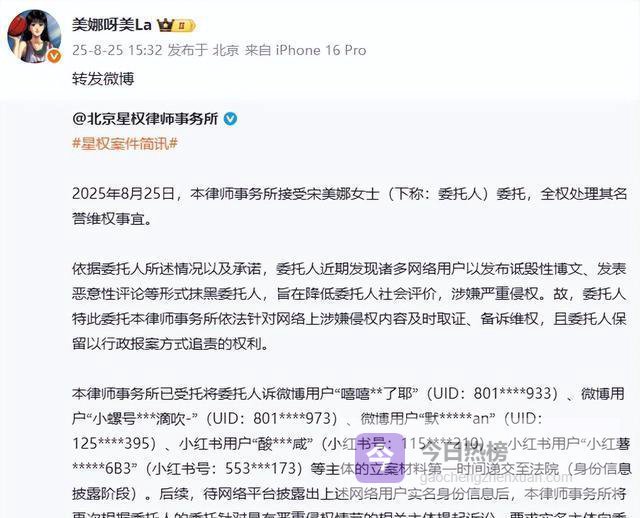
Task: Click the 今日热榜 watermark logo icon
Action: pyautogui.click(x=379, y=458)
